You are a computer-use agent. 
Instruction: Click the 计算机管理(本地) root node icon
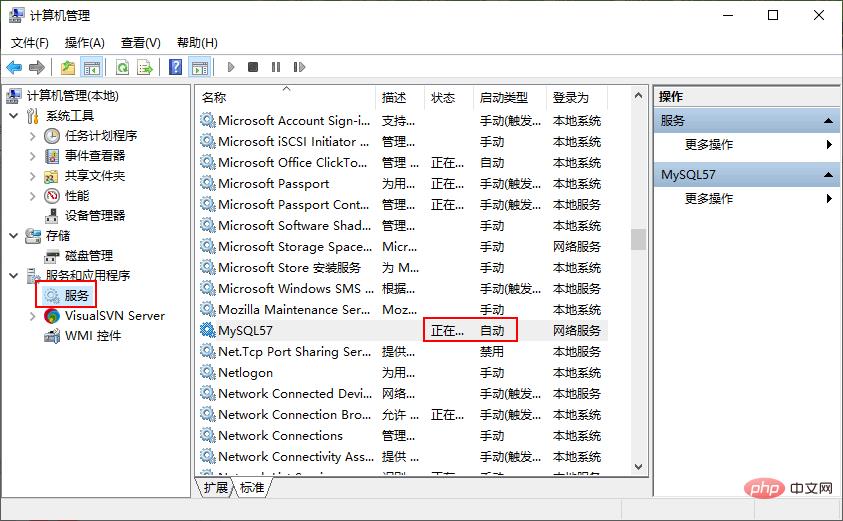(14, 96)
